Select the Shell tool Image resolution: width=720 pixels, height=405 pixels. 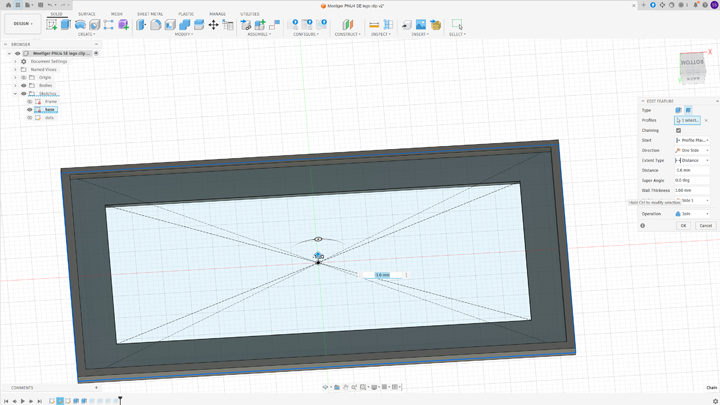[170, 24]
